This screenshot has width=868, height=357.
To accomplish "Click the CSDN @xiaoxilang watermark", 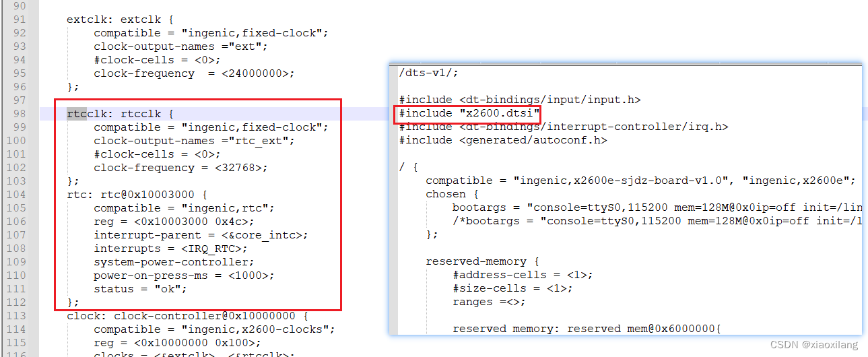I will point(814,345).
